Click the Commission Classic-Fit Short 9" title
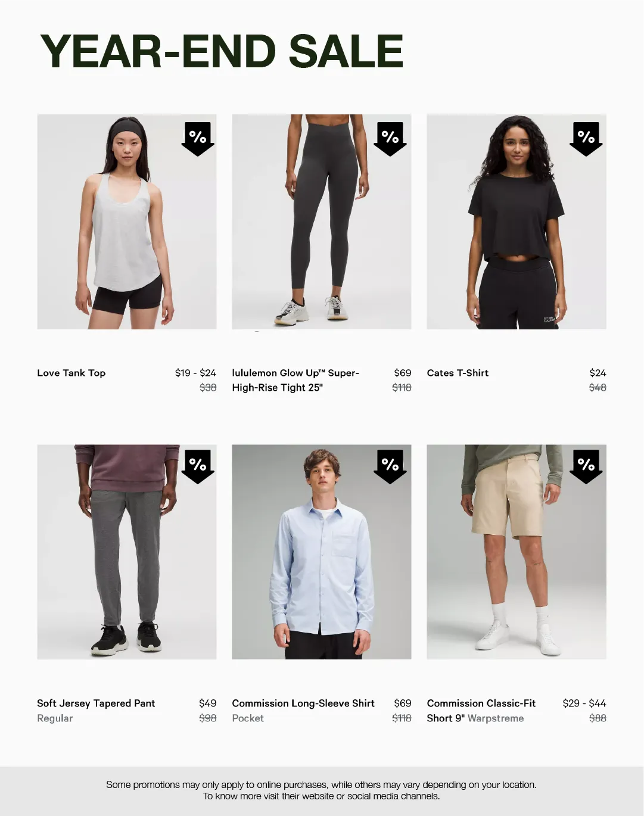Viewport: 644px width, 816px height. pyautogui.click(x=481, y=711)
